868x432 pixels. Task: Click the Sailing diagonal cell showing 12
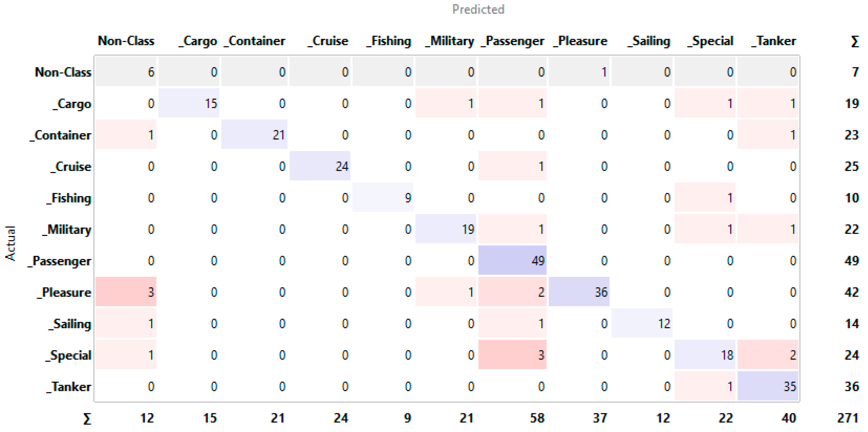click(x=642, y=324)
